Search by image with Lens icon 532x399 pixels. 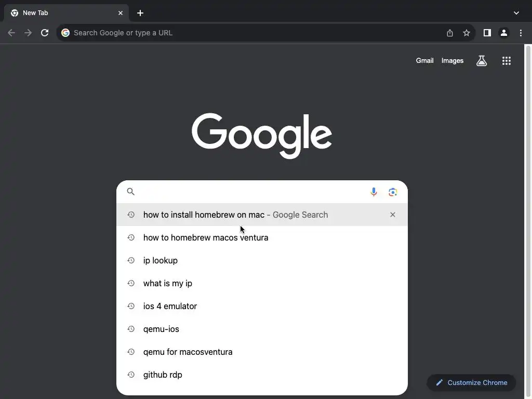point(393,192)
